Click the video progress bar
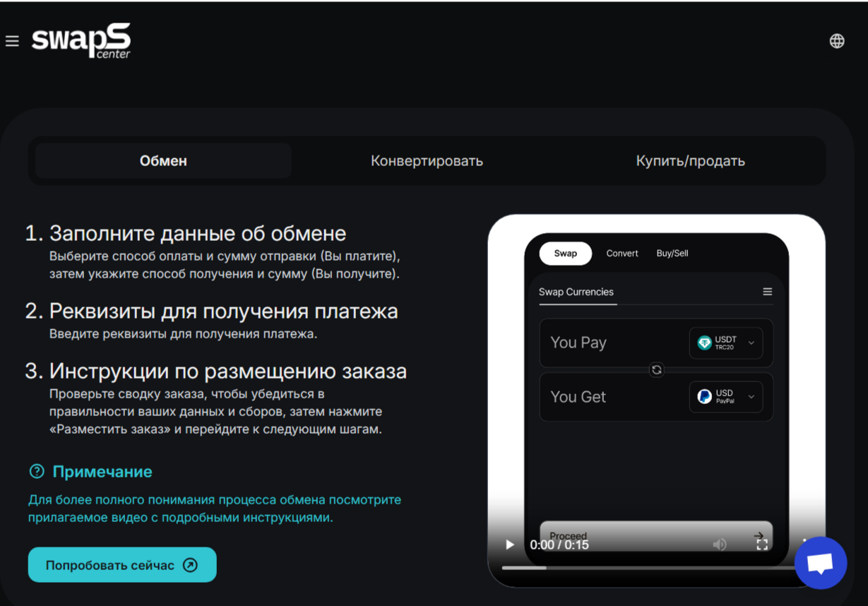This screenshot has height=606, width=868. tap(636, 567)
